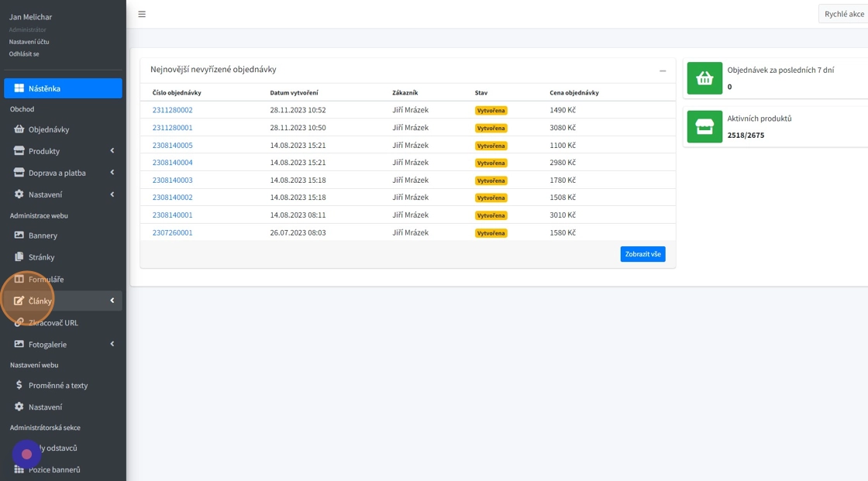Open Zkracovač URL in the sidebar
Viewport: 868px width, 481px height.
(x=53, y=322)
